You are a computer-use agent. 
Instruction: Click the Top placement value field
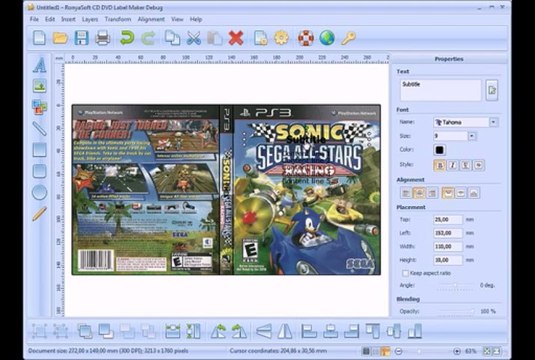[448, 219]
